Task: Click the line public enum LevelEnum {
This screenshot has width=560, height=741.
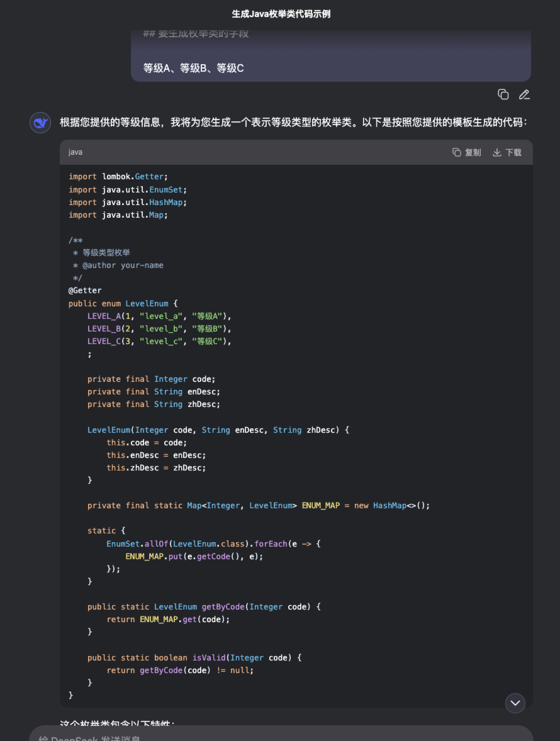Action: [123, 303]
